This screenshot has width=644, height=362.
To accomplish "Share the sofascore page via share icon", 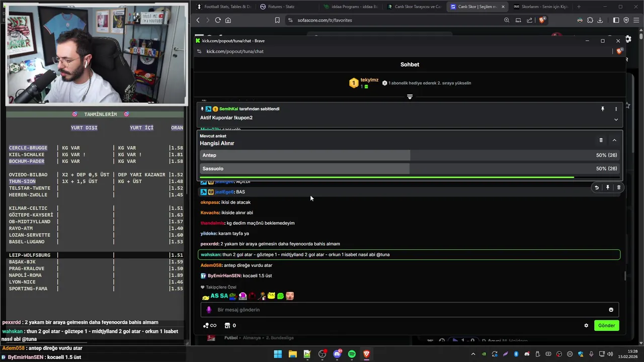I will click(529, 20).
